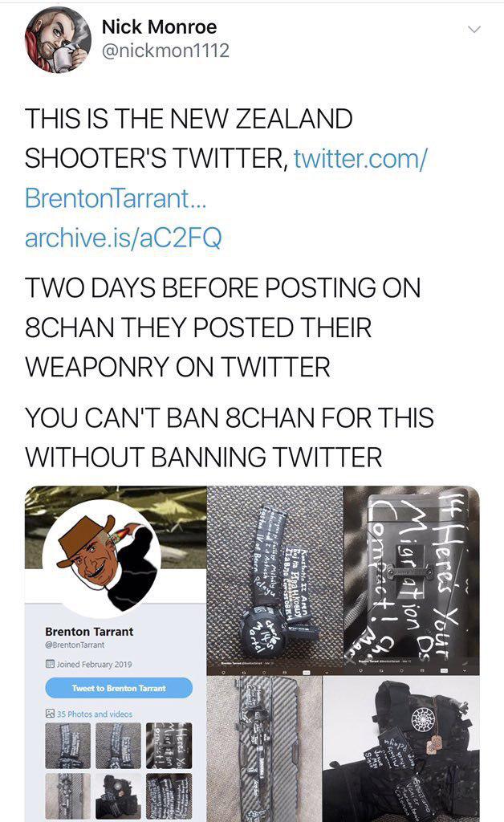Select the @nickmon1112 handle
504x822 pixels.
(165, 51)
